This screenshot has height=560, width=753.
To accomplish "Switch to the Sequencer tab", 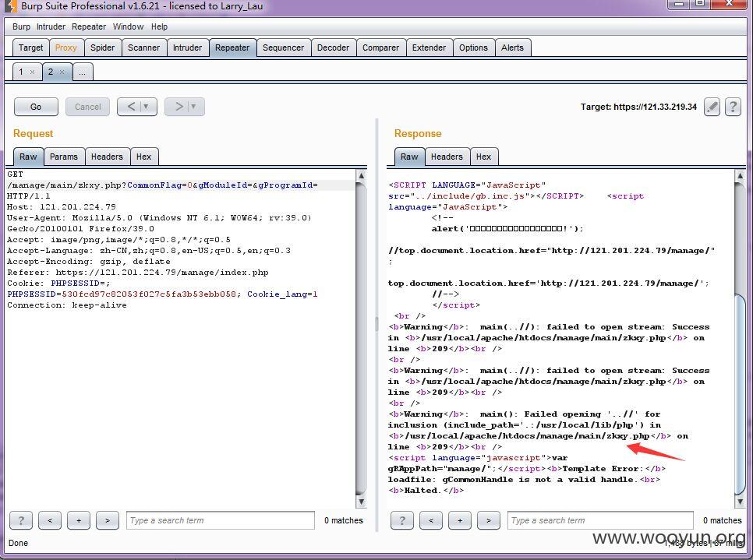I will pyautogui.click(x=283, y=48).
